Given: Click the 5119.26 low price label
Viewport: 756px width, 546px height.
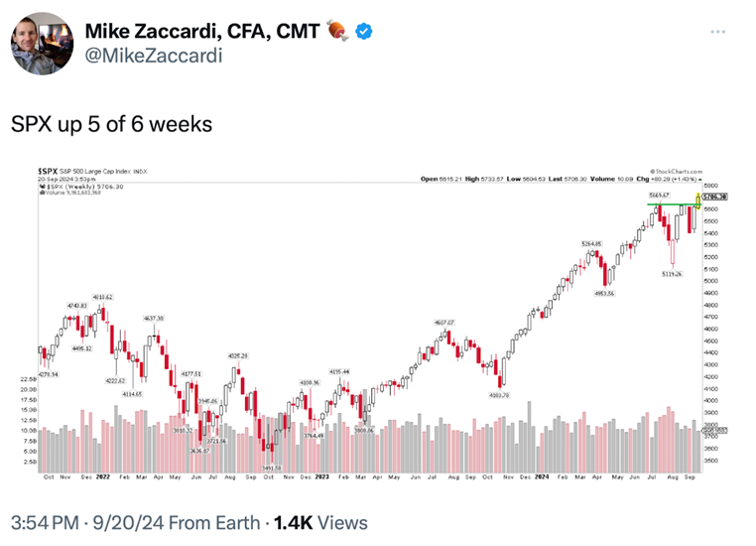Looking at the screenshot, I should pos(672,273).
